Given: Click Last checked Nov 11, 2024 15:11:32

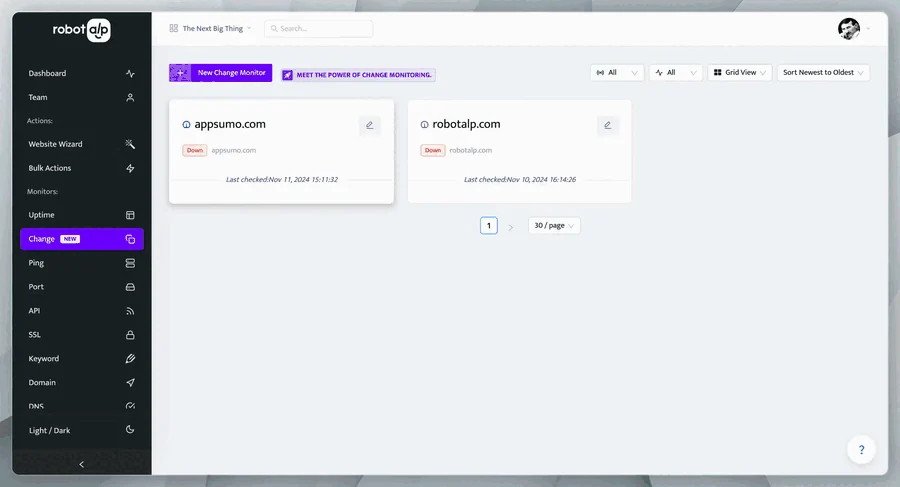Looking at the screenshot, I should click(282, 180).
